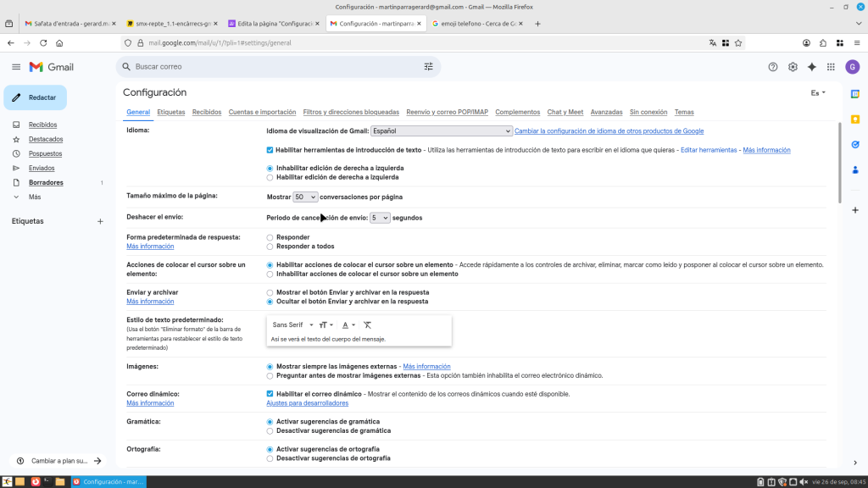Create a new label with plus icon
Image resolution: width=868 pixels, height=488 pixels.
click(100, 221)
